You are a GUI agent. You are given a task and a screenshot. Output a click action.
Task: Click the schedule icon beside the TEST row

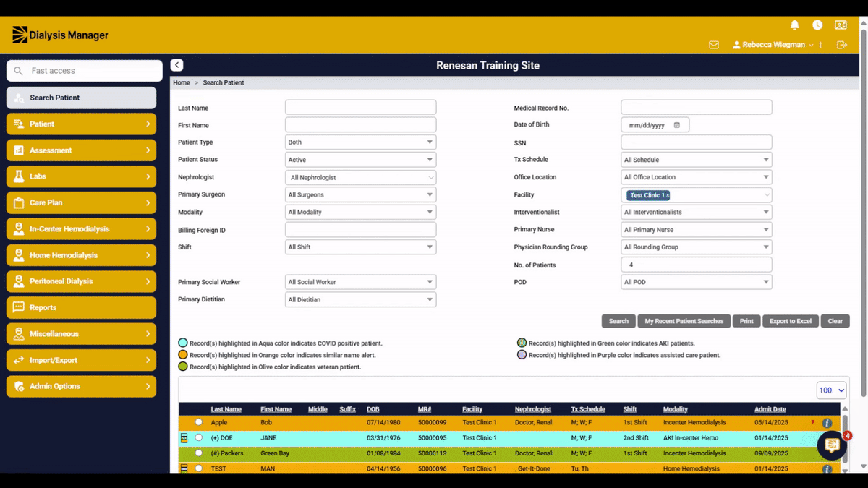point(184,468)
